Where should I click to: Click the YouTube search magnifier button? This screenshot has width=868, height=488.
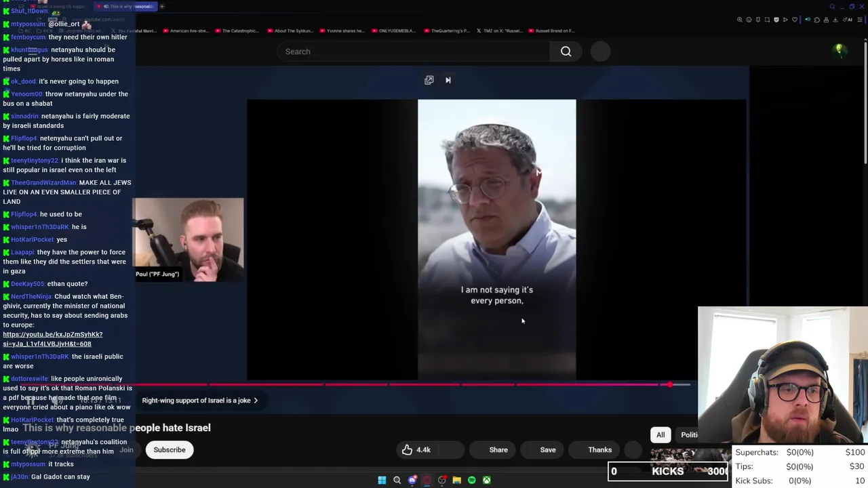[x=566, y=52]
